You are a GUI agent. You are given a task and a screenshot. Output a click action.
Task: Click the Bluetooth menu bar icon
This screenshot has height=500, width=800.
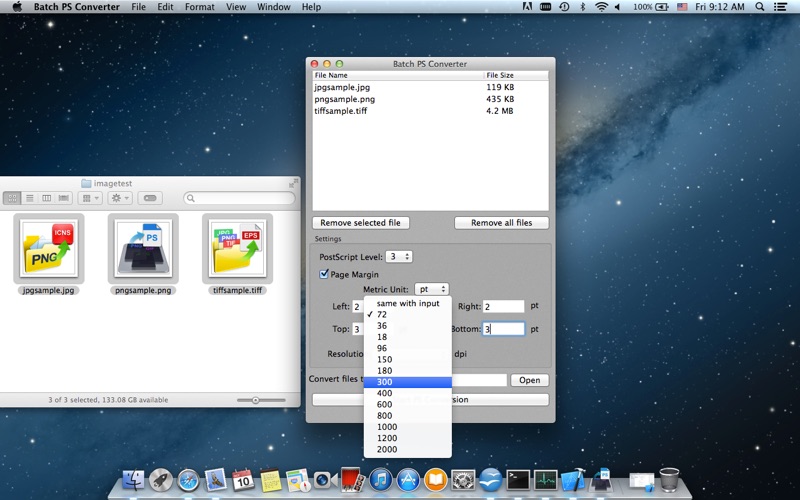582,7
